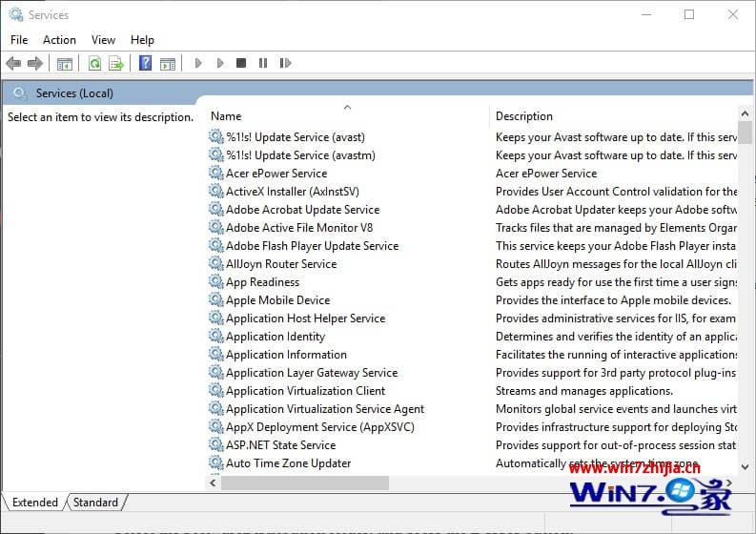Image resolution: width=756 pixels, height=534 pixels.
Task: Click horizontal scrollbar left arrow
Action: [x=214, y=483]
